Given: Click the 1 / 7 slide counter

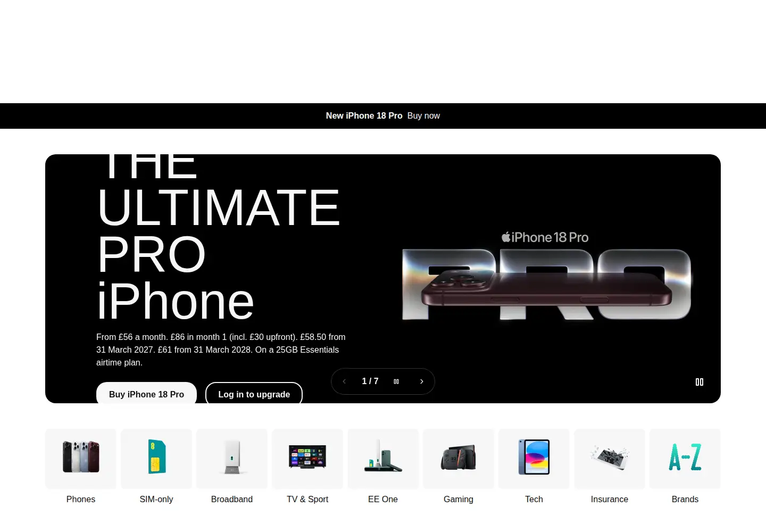Looking at the screenshot, I should 370,381.
